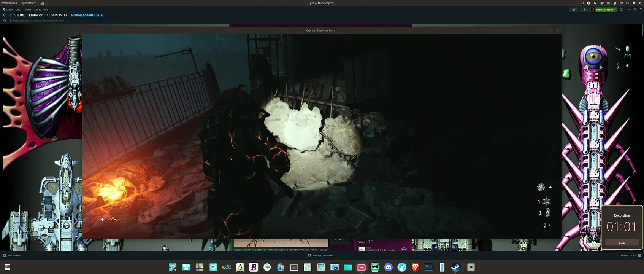644x274 pixels.
Task: Expand the Phantasmagoria account dropdown
Action: (x=606, y=10)
